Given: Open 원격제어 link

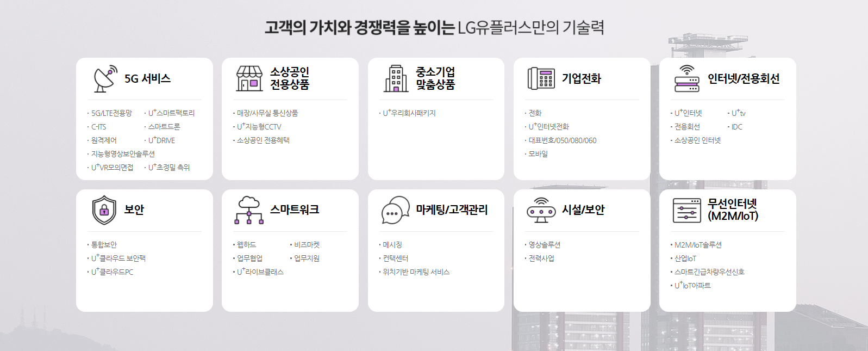Looking at the screenshot, I should 104,140.
